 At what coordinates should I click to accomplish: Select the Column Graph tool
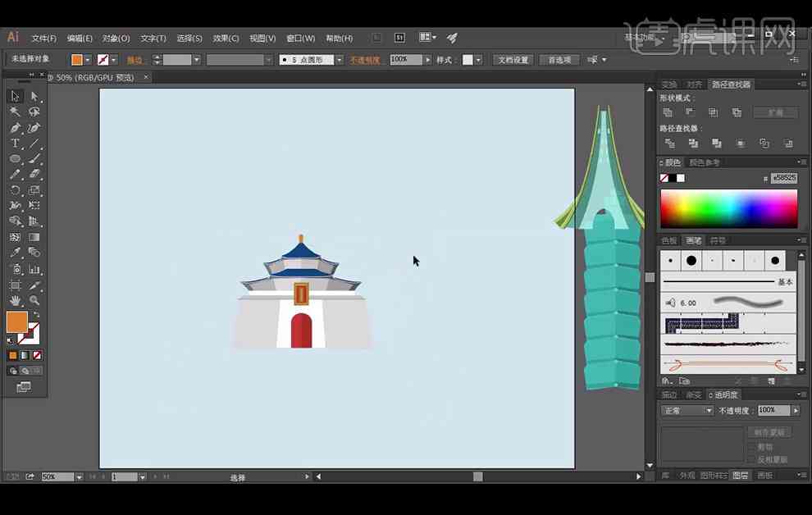pos(34,269)
